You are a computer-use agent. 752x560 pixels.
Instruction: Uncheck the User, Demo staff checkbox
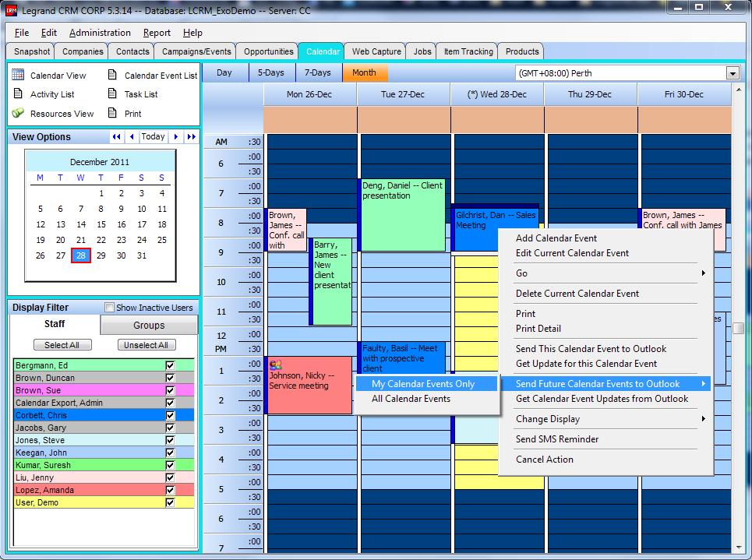[x=170, y=502]
